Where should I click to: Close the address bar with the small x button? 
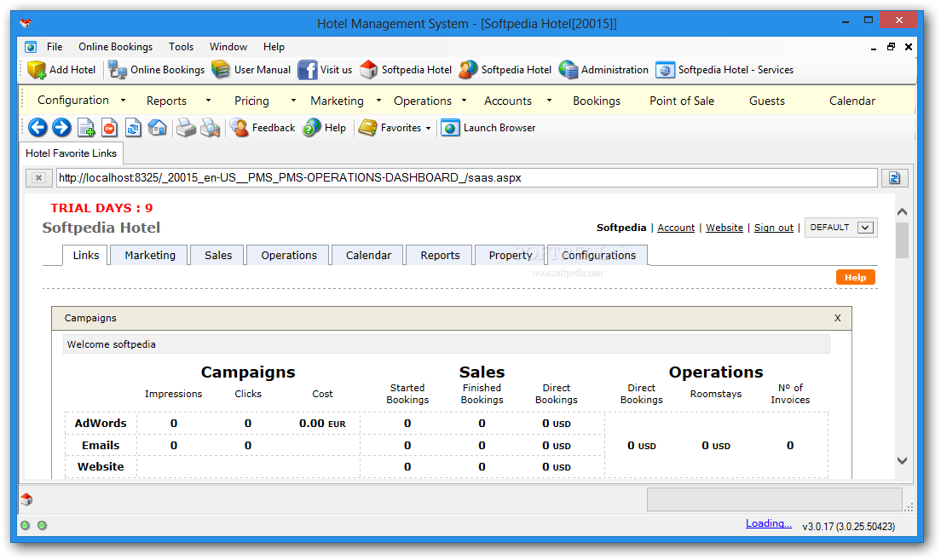pyautogui.click(x=38, y=177)
